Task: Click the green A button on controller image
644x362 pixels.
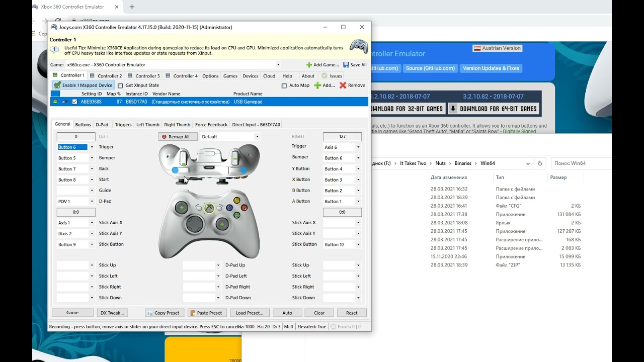Action: (237, 215)
